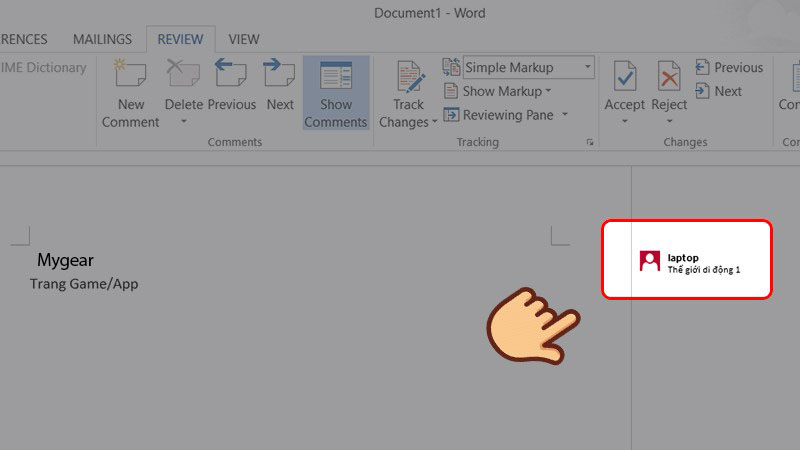
Task: Open the Reject dropdown arrow
Action: 669,121
